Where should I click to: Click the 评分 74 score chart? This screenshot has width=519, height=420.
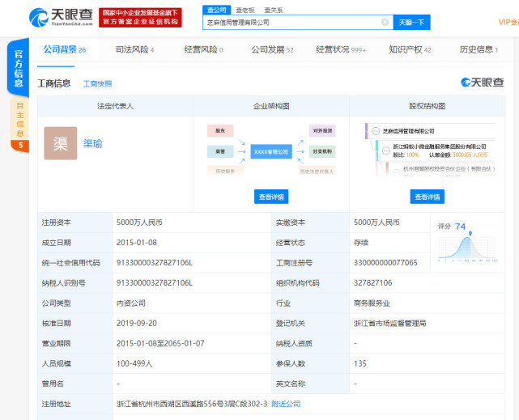pos(468,243)
